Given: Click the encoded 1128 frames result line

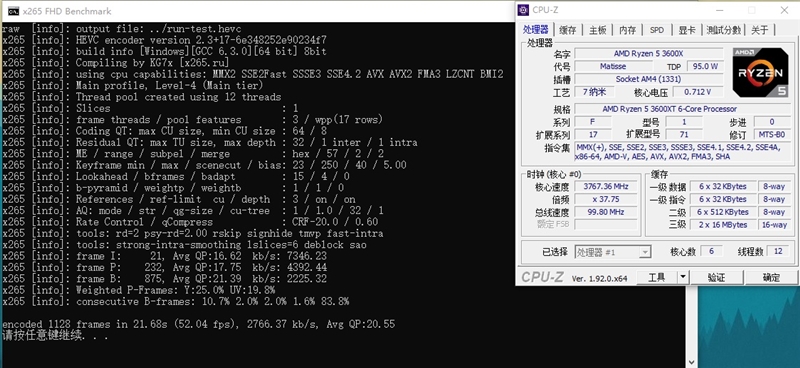Looking at the screenshot, I should point(198,324).
